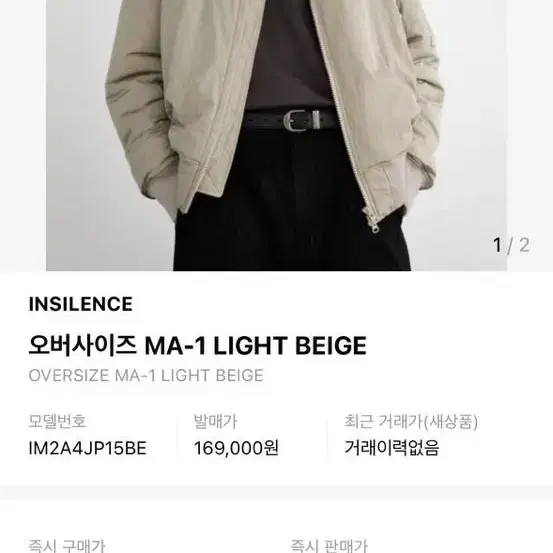Image resolution: width=553 pixels, height=553 pixels.
Task: Select the Korean title 오버사이즈 MA-1 LIGHT BEIGE
Action: 198,345
